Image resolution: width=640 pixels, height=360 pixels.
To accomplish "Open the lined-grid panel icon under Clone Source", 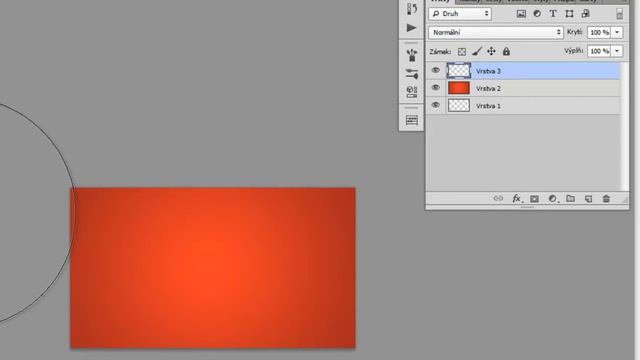I will 411,120.
